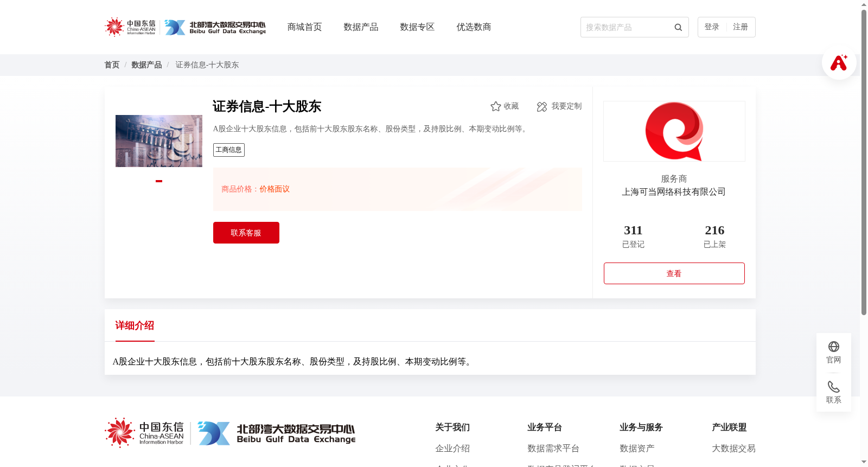Go to 首页 in the breadcrumb
This screenshot has width=868, height=467.
coord(112,65)
